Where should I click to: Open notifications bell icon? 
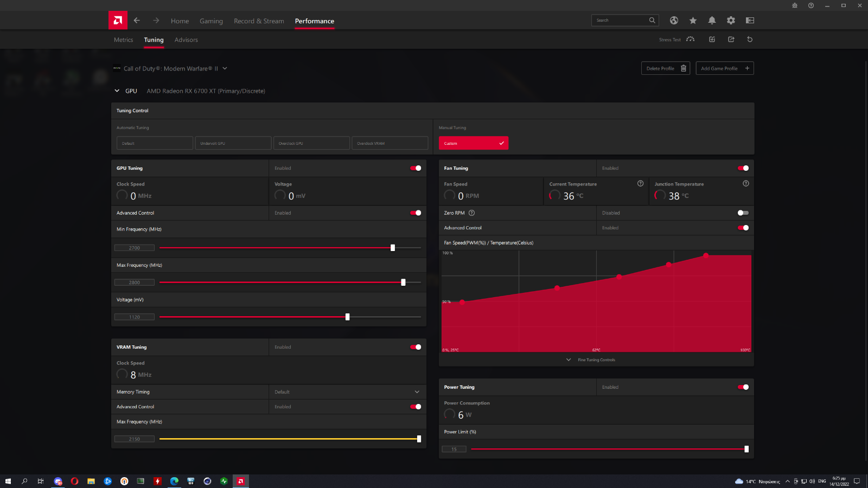tap(712, 20)
